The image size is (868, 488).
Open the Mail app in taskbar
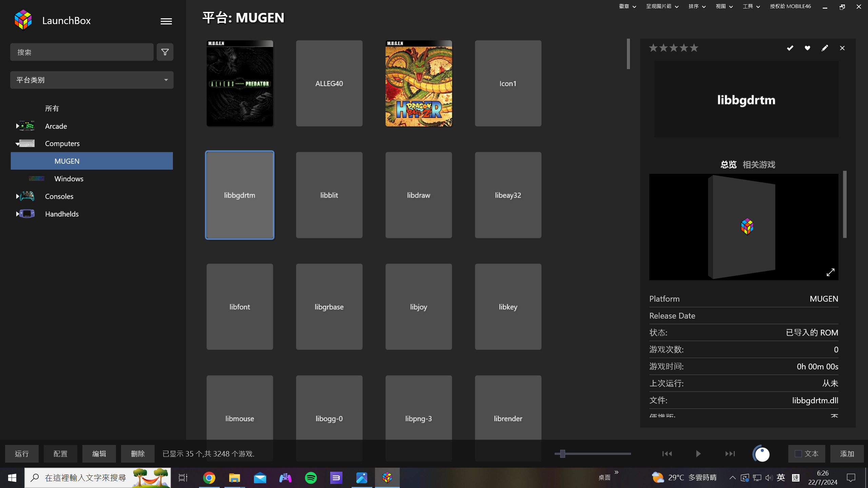pyautogui.click(x=260, y=478)
